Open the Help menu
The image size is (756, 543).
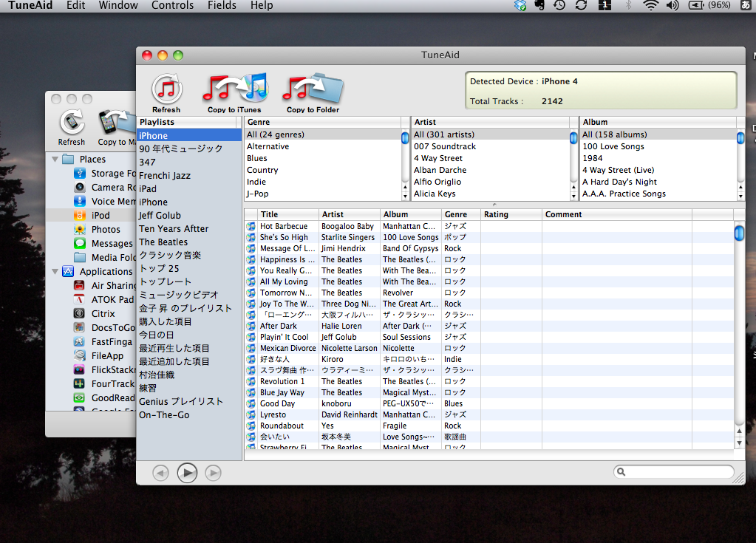(262, 5)
